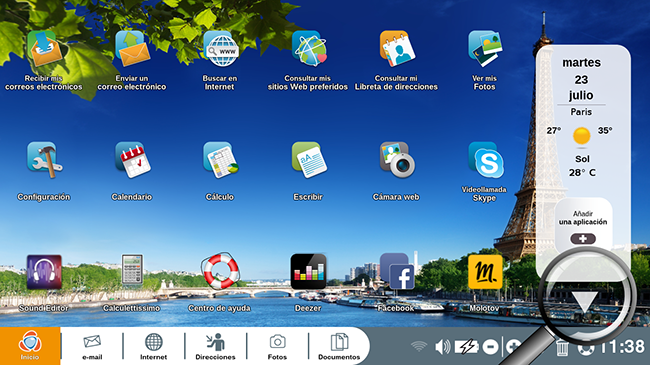Open Recibir mis correos electrónicos

44,50
